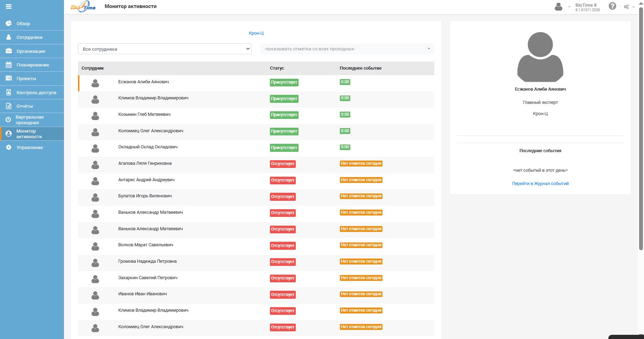Screen dimensions: 644x339
Task: Open the Все сотрудники dropdown
Action: point(165,49)
